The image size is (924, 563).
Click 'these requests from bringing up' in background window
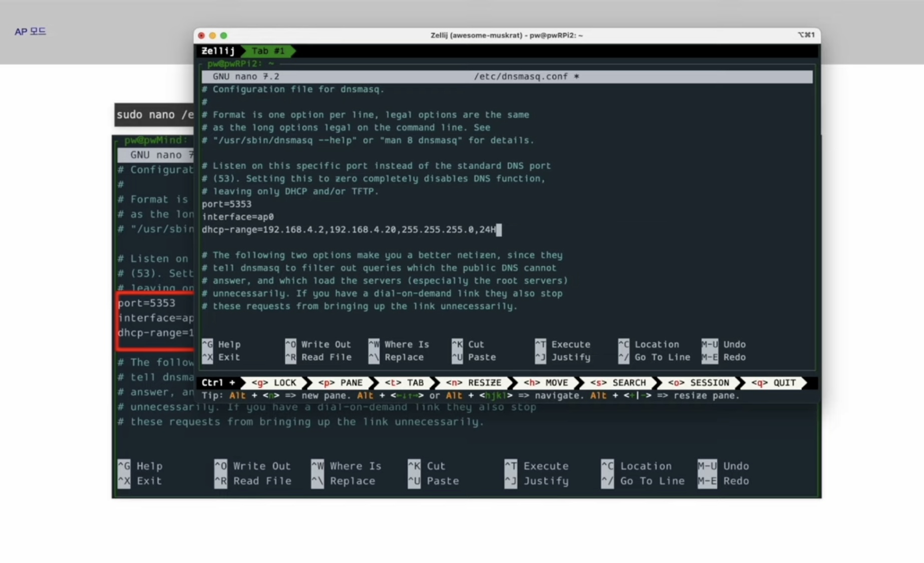tap(231, 422)
